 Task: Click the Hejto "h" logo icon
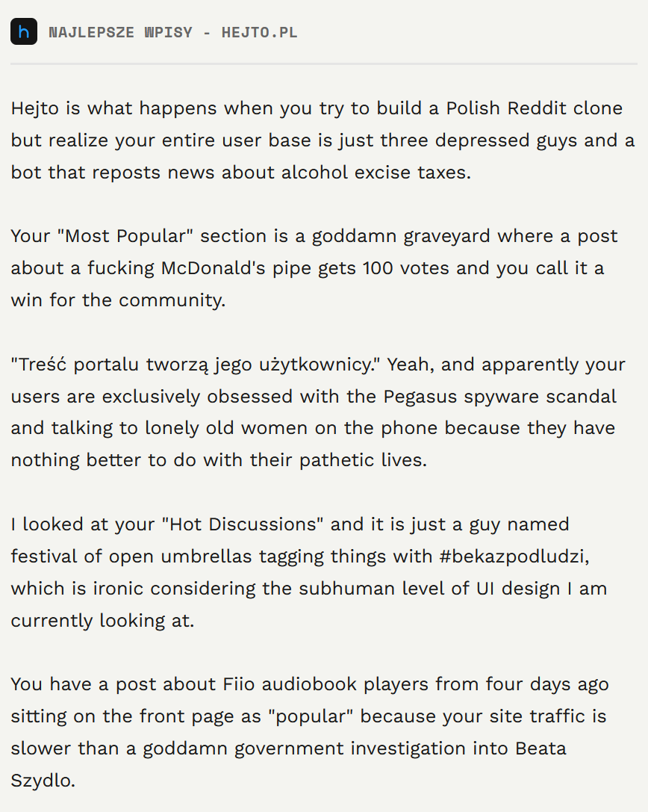(24, 32)
